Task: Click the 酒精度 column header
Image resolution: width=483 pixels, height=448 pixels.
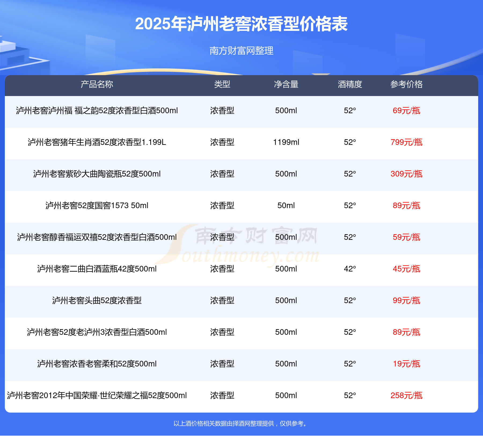Action: 350,84
